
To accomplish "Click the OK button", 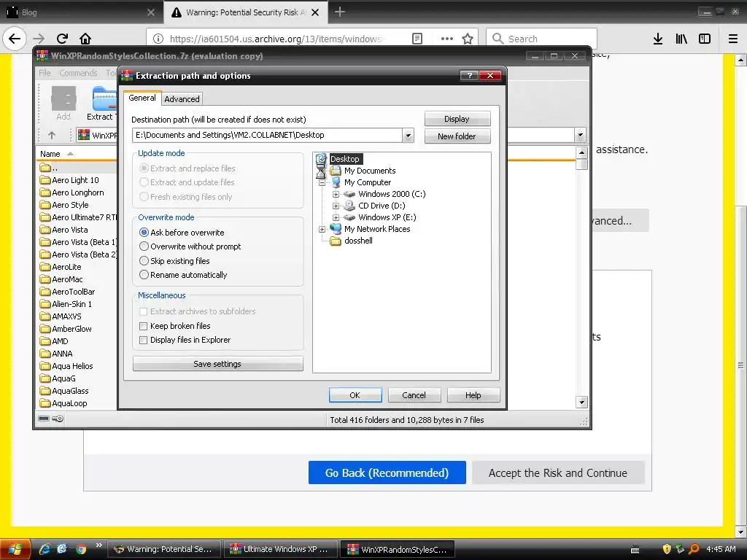I will (x=355, y=395).
